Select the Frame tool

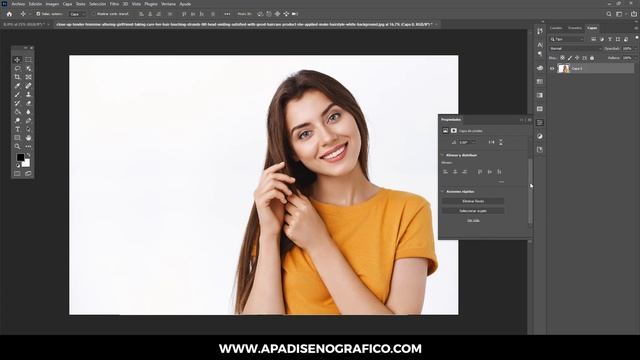coord(28,77)
